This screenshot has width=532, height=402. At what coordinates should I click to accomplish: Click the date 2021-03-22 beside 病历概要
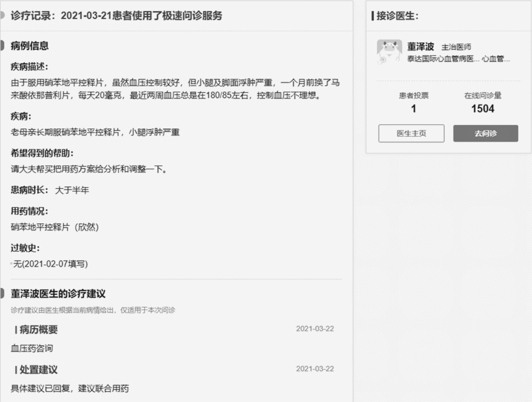(315, 329)
